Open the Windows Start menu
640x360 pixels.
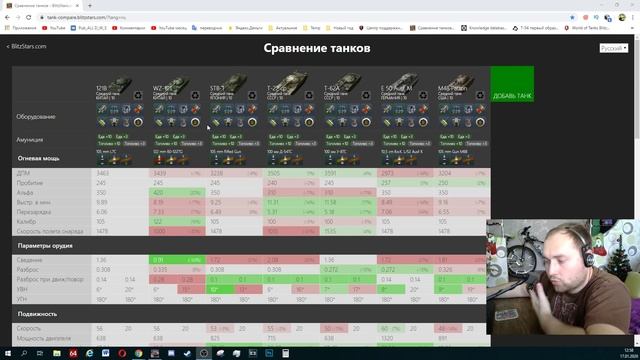8,353
